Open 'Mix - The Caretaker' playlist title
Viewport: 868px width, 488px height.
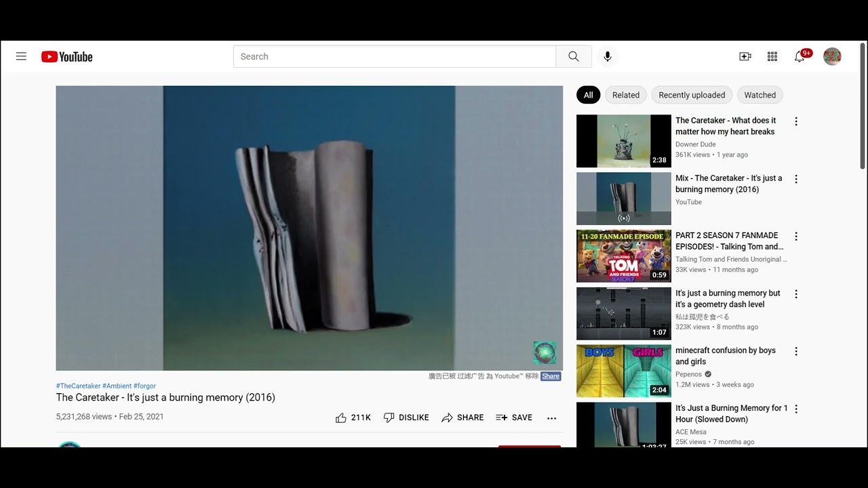[x=728, y=184]
